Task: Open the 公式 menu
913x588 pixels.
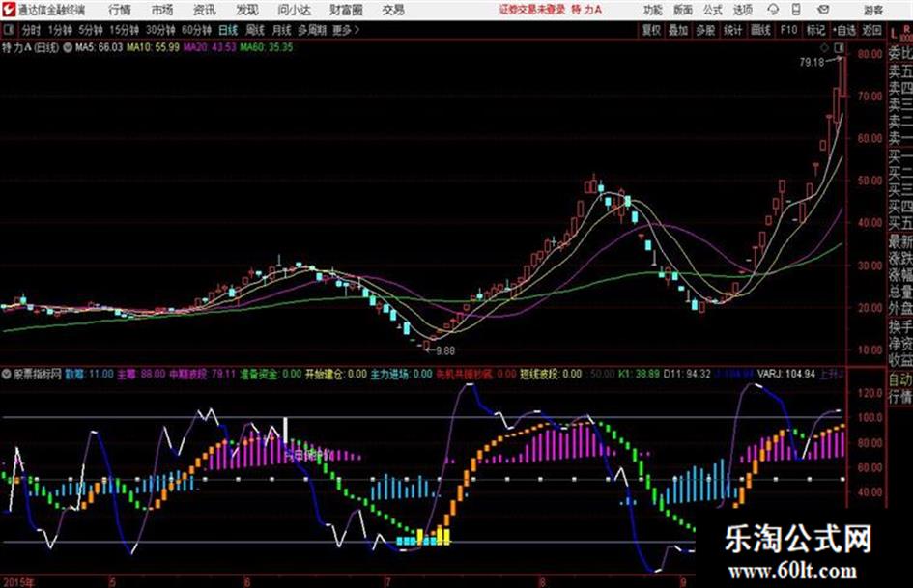Action: click(x=712, y=10)
